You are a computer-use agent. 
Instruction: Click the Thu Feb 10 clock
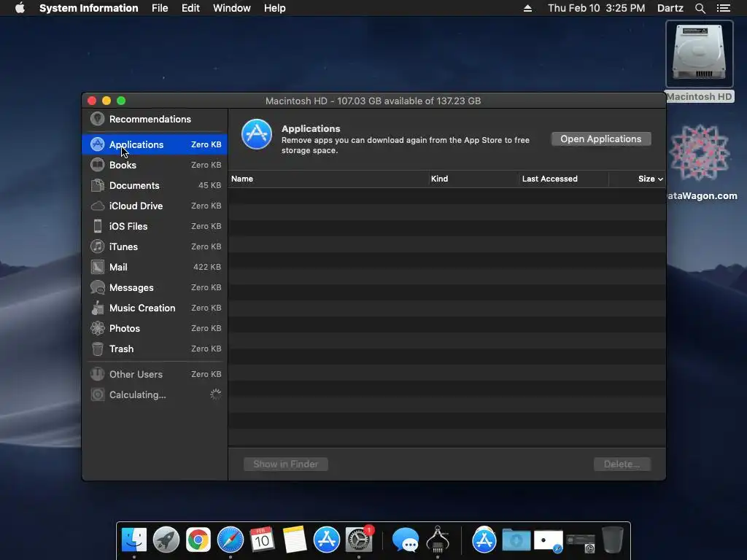pyautogui.click(x=596, y=8)
